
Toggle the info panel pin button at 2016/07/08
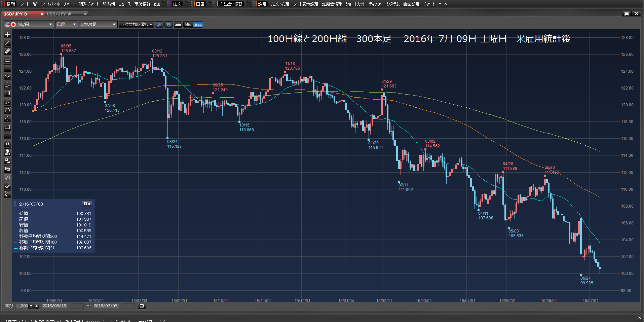[x=87, y=204]
